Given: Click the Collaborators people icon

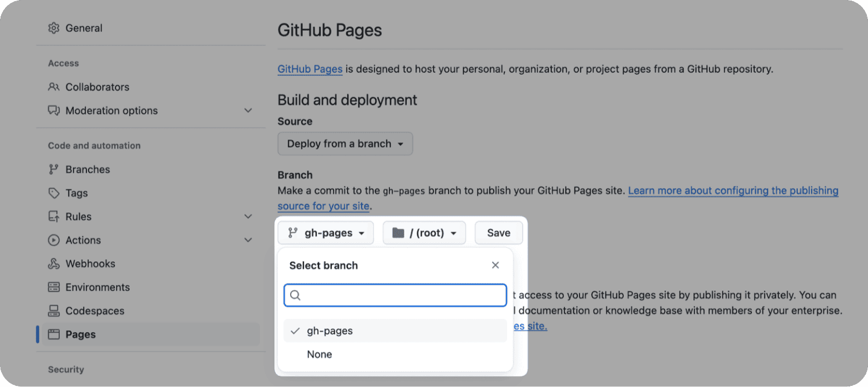Looking at the screenshot, I should pyautogui.click(x=54, y=87).
